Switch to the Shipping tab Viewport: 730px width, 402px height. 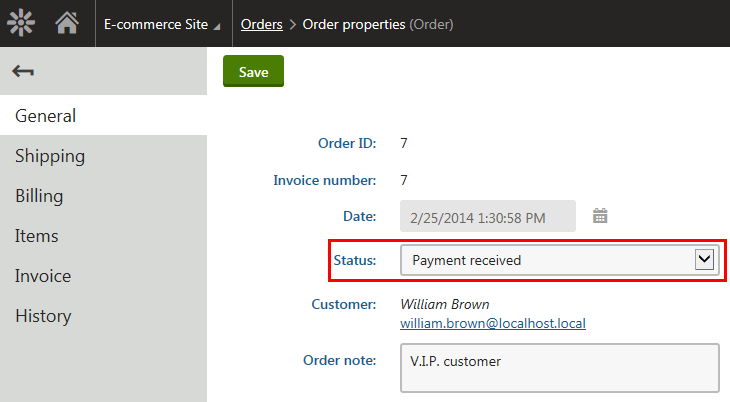(x=103, y=156)
